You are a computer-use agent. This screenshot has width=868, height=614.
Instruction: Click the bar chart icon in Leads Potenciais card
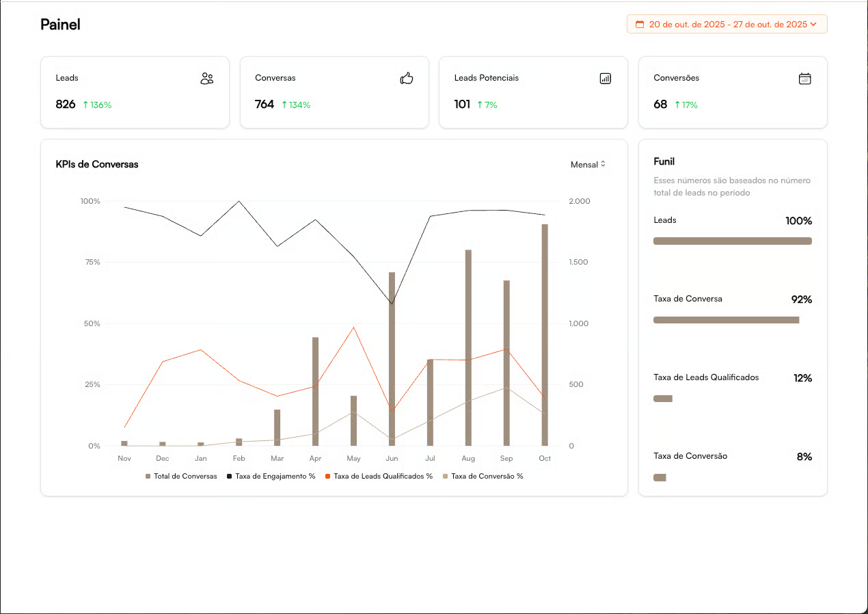point(605,79)
